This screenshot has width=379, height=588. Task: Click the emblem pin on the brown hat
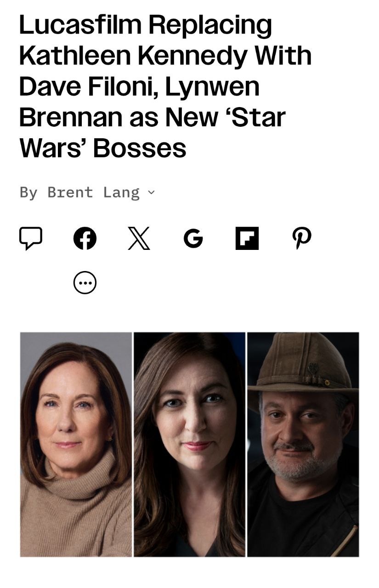[312, 369]
